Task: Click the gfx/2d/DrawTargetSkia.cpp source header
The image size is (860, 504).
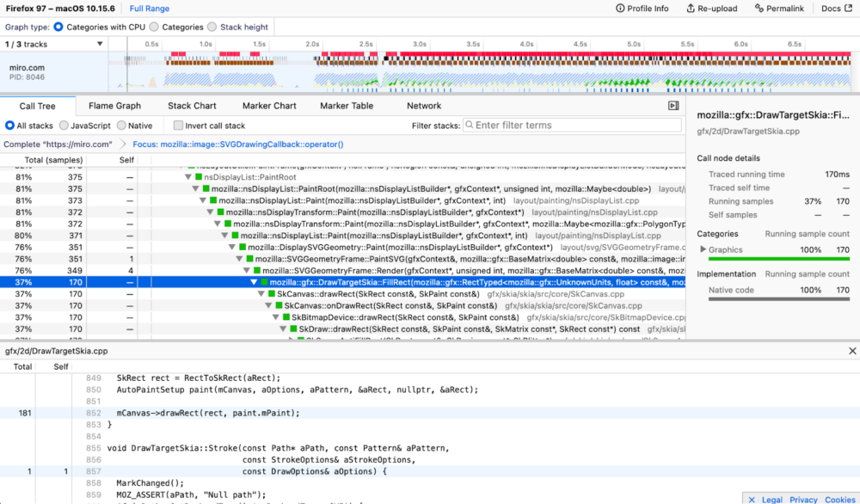Action: click(57, 351)
